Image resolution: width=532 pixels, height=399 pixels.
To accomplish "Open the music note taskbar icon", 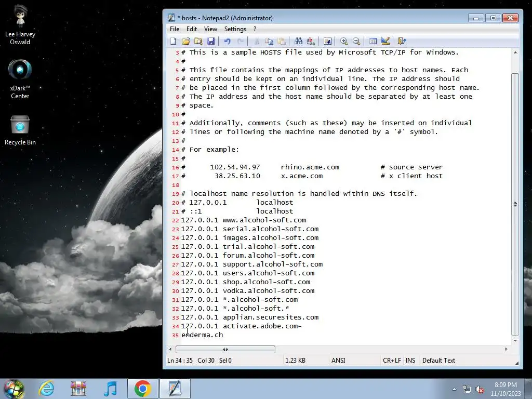I will click(110, 389).
